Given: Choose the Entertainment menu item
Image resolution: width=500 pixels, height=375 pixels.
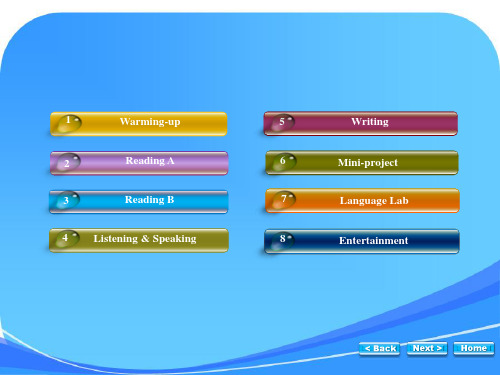Looking at the screenshot, I should [362, 241].
